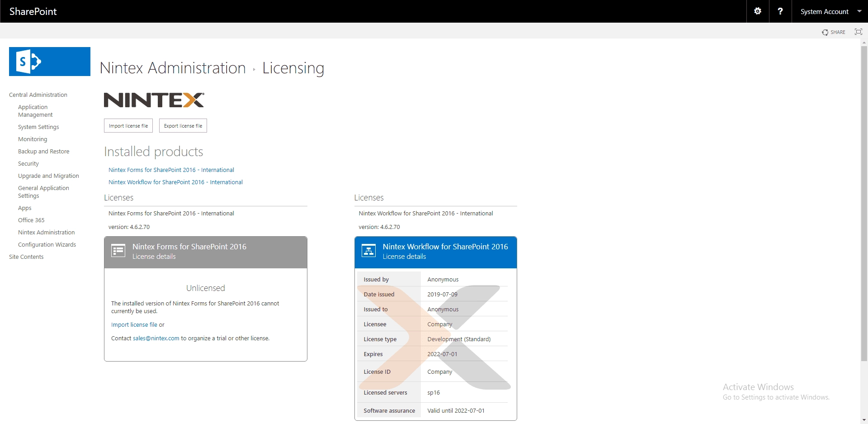Open the help question mark icon
Image resolution: width=868 pixels, height=424 pixels.
coord(780,11)
